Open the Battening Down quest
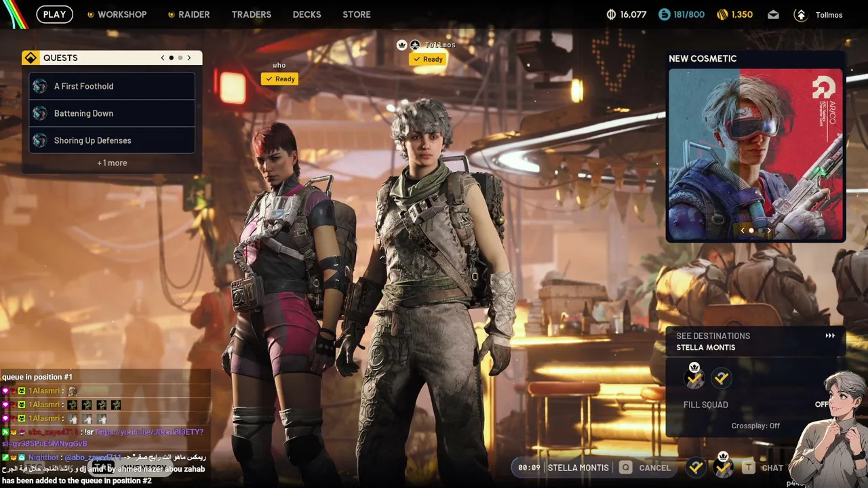The image size is (868, 488). tap(112, 113)
